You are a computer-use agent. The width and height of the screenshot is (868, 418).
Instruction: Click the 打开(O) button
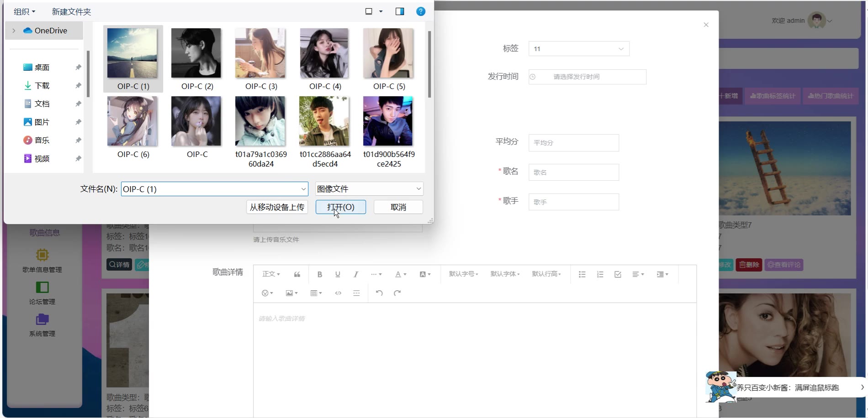340,207
